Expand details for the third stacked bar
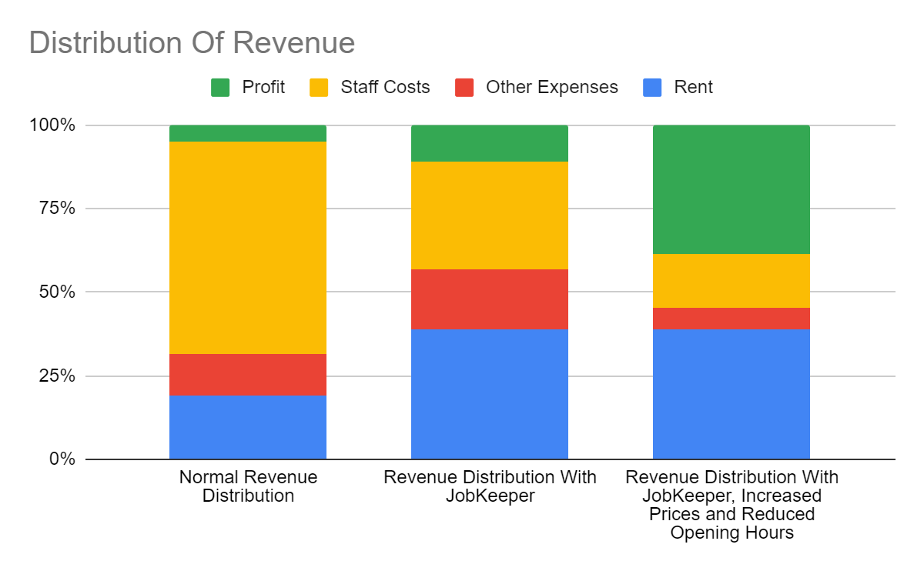Screen dimensions: 924x571 click(731, 308)
